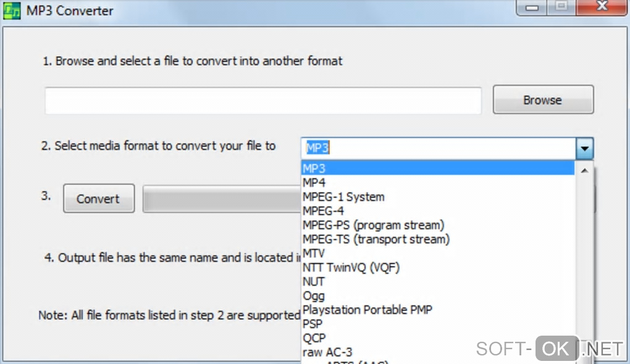630x364 pixels.
Task: Click the conversion progress bar
Action: point(221,199)
